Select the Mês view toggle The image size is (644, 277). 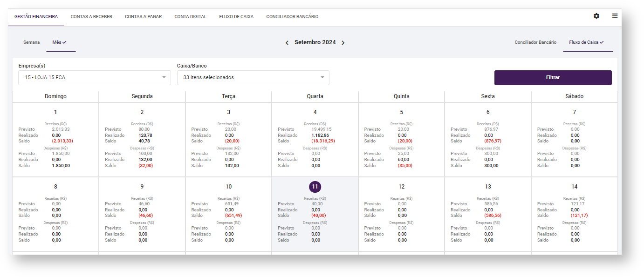[x=59, y=42]
